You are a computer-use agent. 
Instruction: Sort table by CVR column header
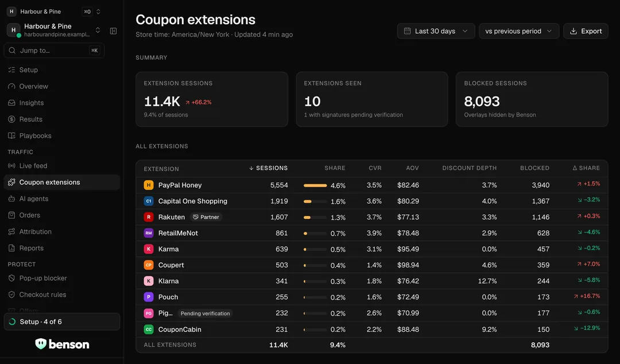click(x=375, y=168)
